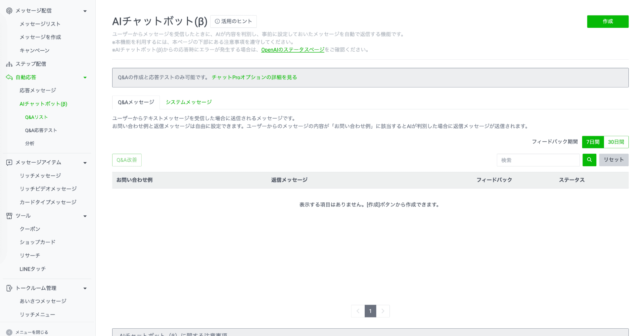
Task: Switch to the システムメッセージ tab
Action: [x=189, y=102]
